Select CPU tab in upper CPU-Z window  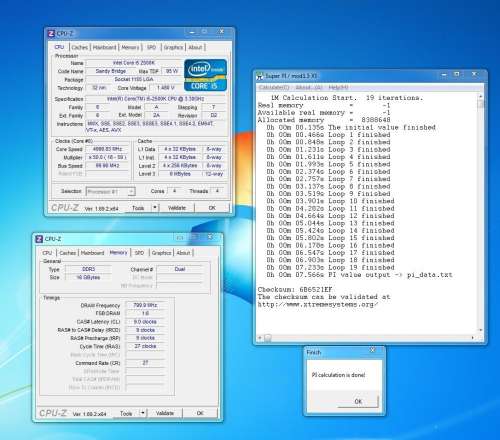pyautogui.click(x=59, y=47)
